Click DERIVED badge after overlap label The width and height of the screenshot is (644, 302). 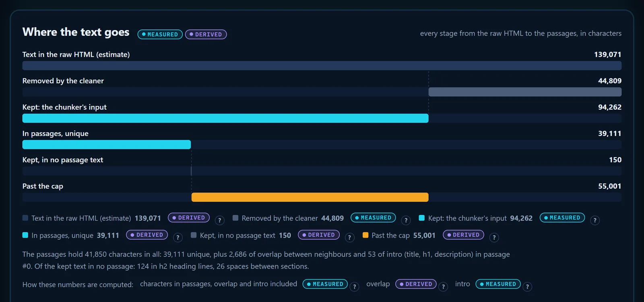pos(416,284)
